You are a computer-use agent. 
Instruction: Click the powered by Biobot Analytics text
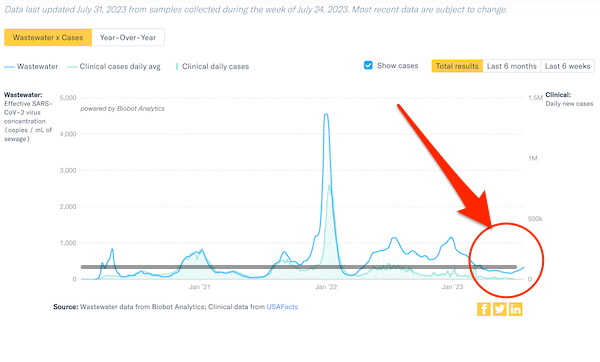coord(122,109)
